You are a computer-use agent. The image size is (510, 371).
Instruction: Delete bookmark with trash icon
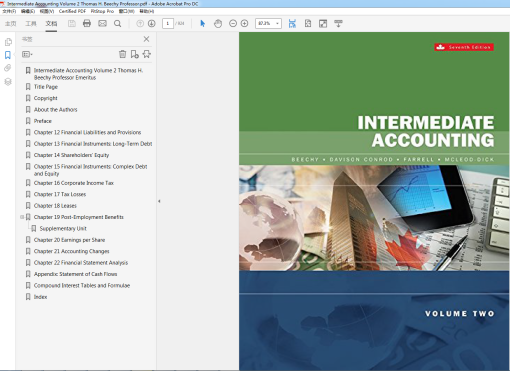(122, 54)
